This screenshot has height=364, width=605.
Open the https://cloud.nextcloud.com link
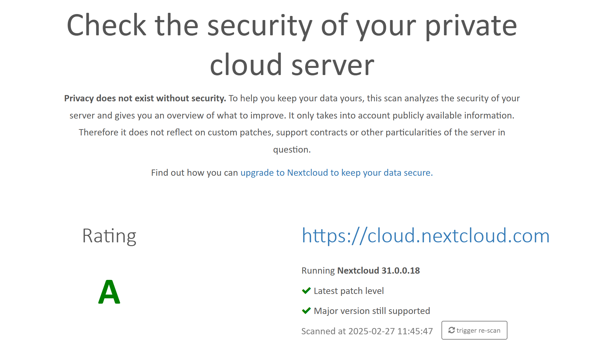click(426, 235)
